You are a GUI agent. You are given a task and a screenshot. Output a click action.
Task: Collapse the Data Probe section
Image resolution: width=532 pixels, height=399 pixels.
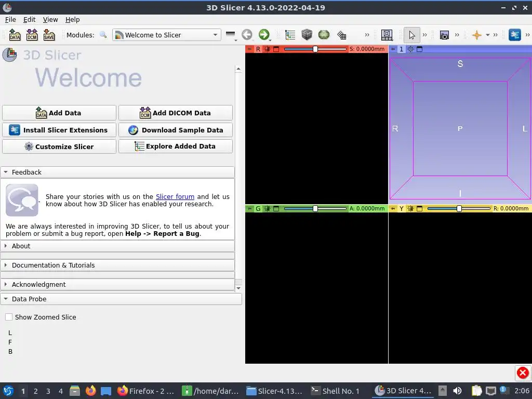point(121,299)
